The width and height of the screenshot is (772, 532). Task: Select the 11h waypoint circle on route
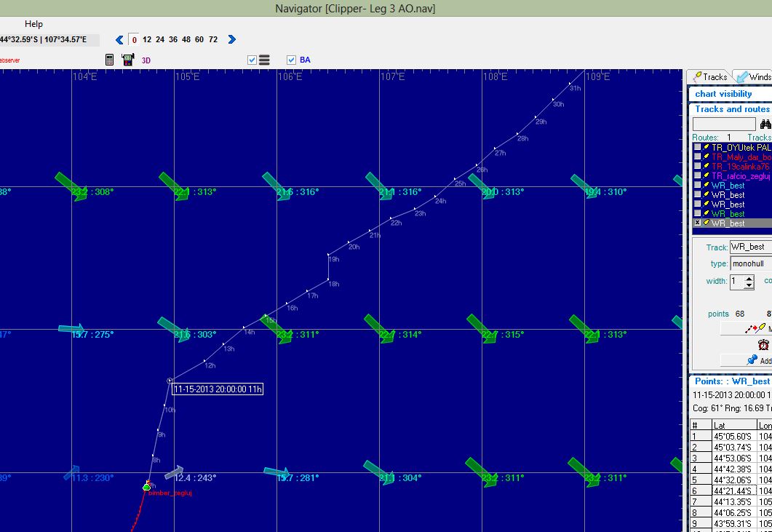pyautogui.click(x=170, y=381)
